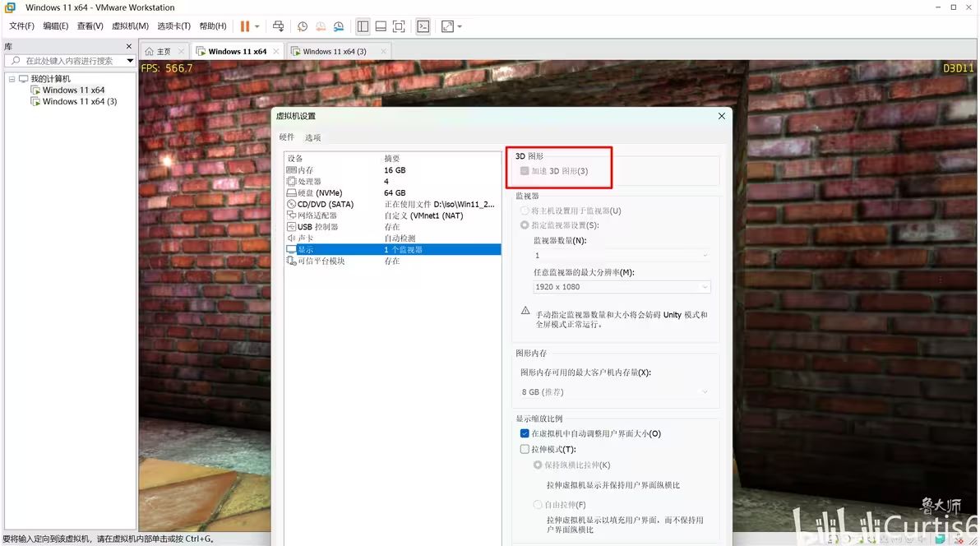Select the 可信平台模块 TPM row

(x=392, y=261)
